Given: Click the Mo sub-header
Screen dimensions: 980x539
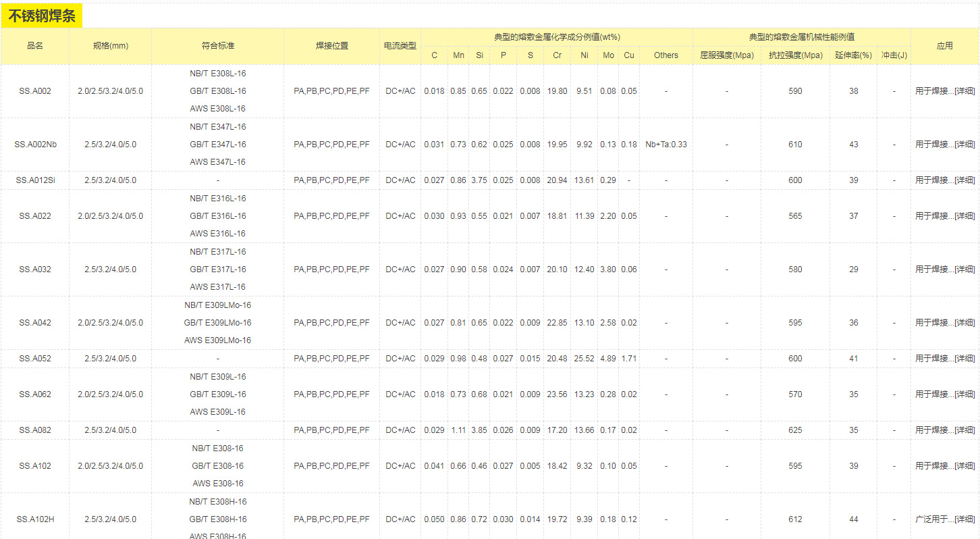Looking at the screenshot, I should tap(609, 55).
